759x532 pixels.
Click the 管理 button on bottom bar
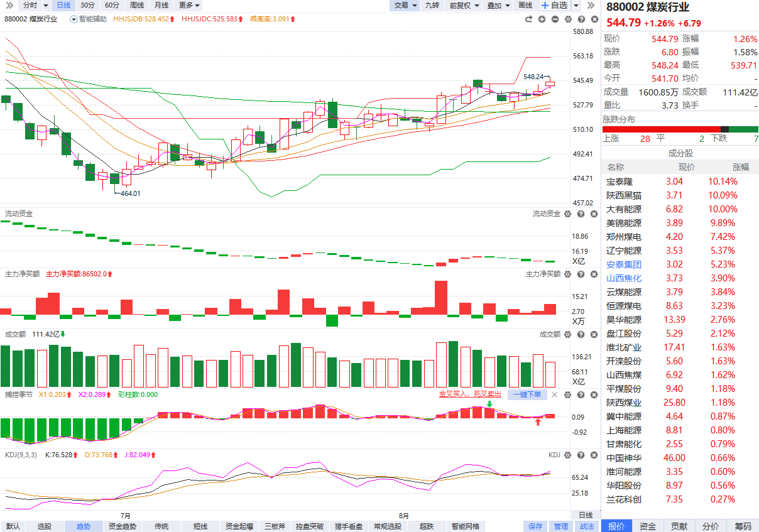[x=560, y=526]
